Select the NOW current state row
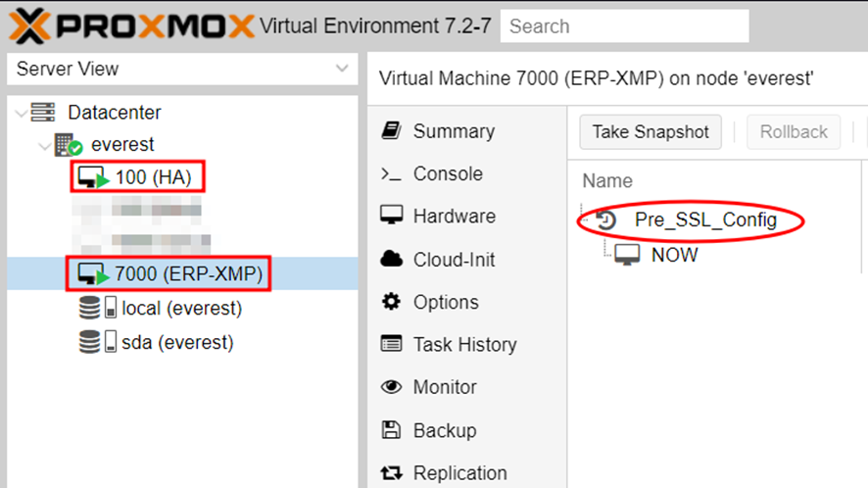This screenshot has width=868, height=488. pos(674,255)
